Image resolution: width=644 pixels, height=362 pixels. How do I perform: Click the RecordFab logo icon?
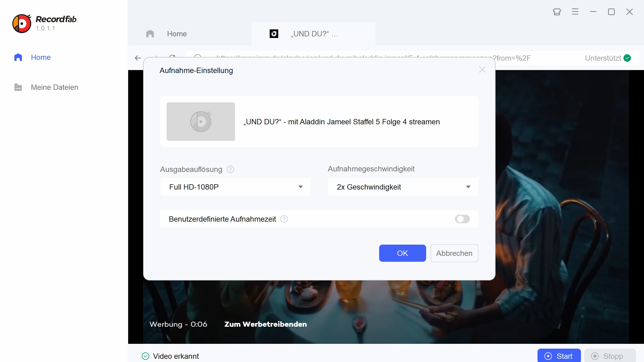point(22,24)
